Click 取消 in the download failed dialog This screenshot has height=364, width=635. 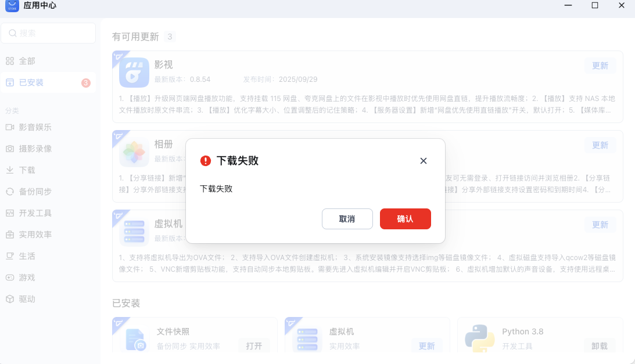click(x=347, y=219)
